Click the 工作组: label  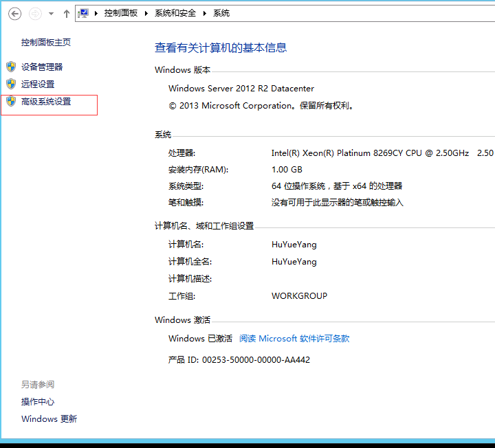181,296
